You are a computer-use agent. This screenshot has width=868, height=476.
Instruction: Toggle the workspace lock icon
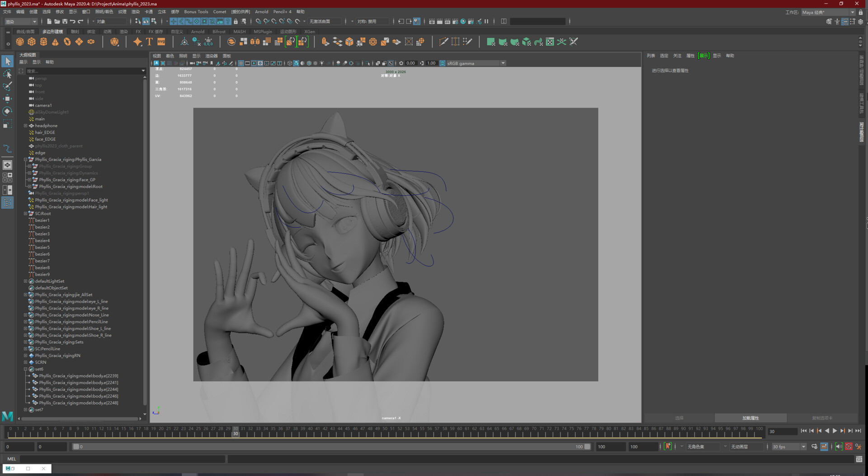click(x=861, y=12)
